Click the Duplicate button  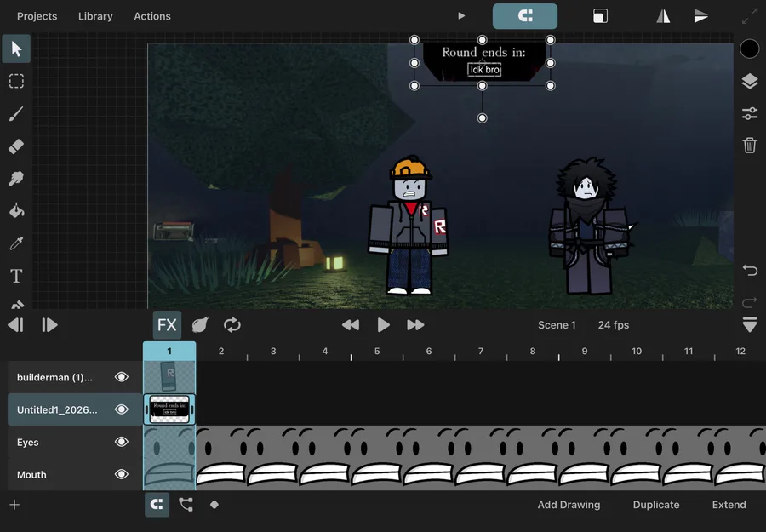point(656,505)
